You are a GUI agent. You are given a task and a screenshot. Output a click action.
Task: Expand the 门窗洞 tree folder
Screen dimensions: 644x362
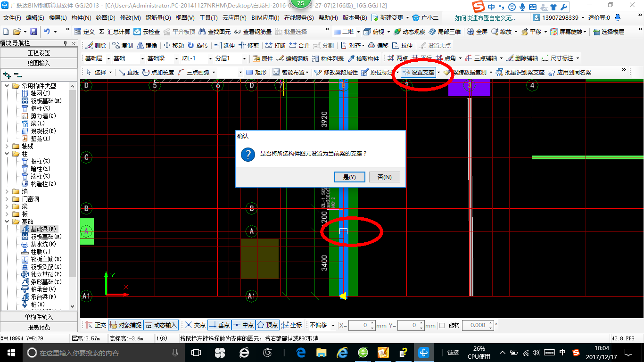pyautogui.click(x=8, y=199)
